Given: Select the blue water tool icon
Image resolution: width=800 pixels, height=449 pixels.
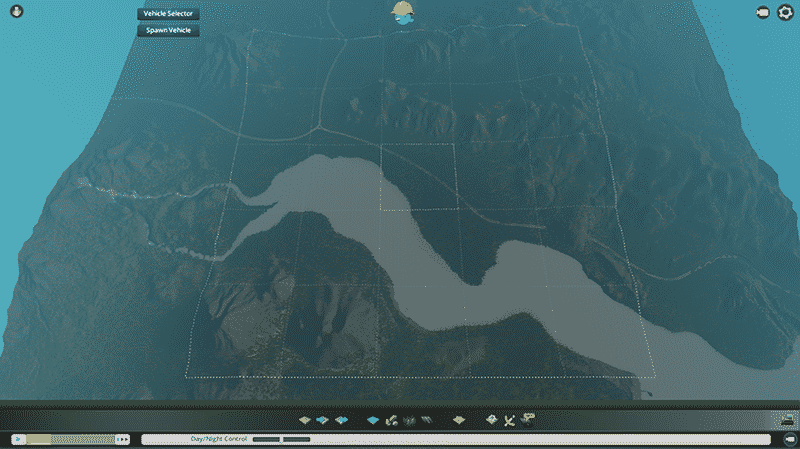Looking at the screenshot, I should [x=373, y=420].
